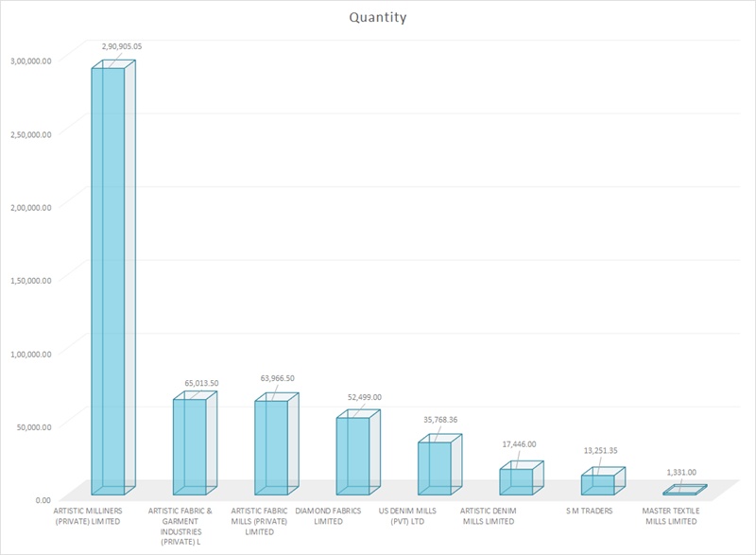Select data label 65,013.50

click(201, 383)
